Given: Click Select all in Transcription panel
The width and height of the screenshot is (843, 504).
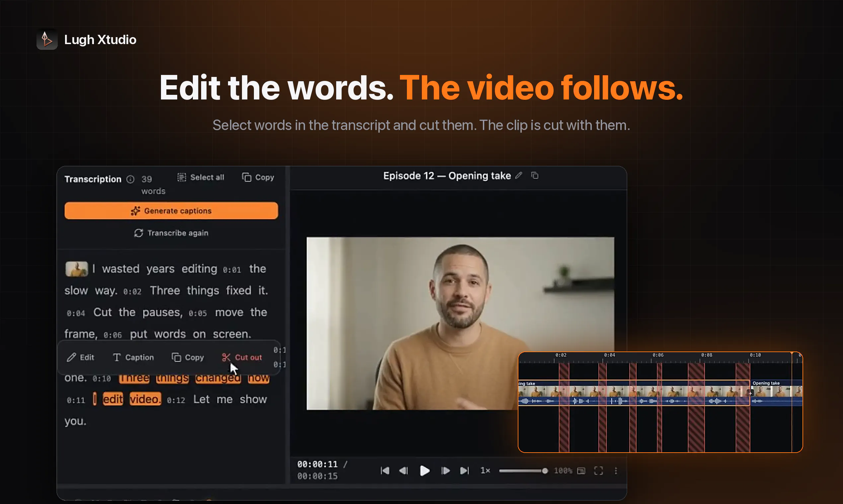Looking at the screenshot, I should (200, 177).
